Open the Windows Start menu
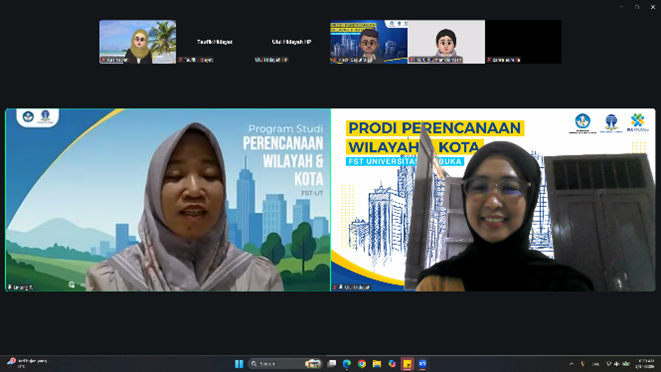This screenshot has width=661, height=372. pyautogui.click(x=239, y=364)
